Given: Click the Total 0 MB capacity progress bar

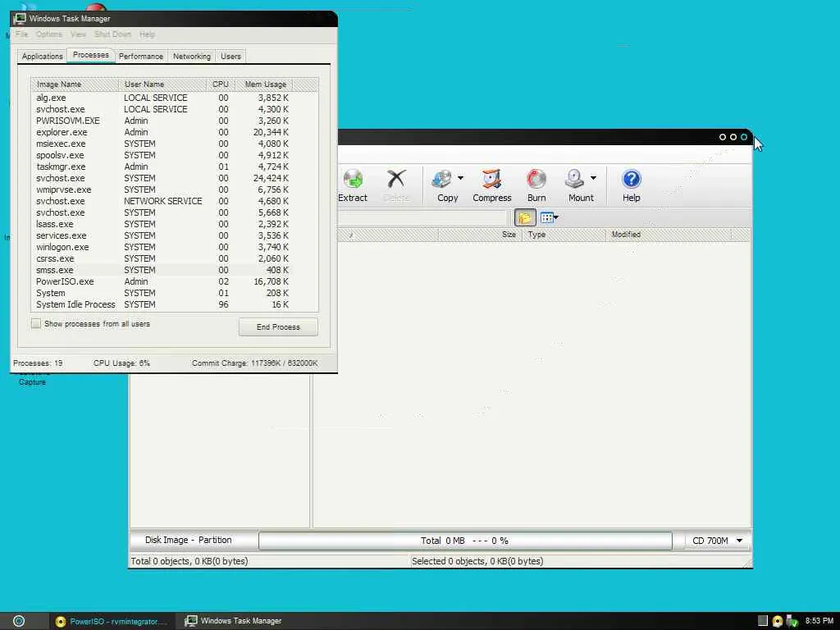Looking at the screenshot, I should (x=465, y=541).
